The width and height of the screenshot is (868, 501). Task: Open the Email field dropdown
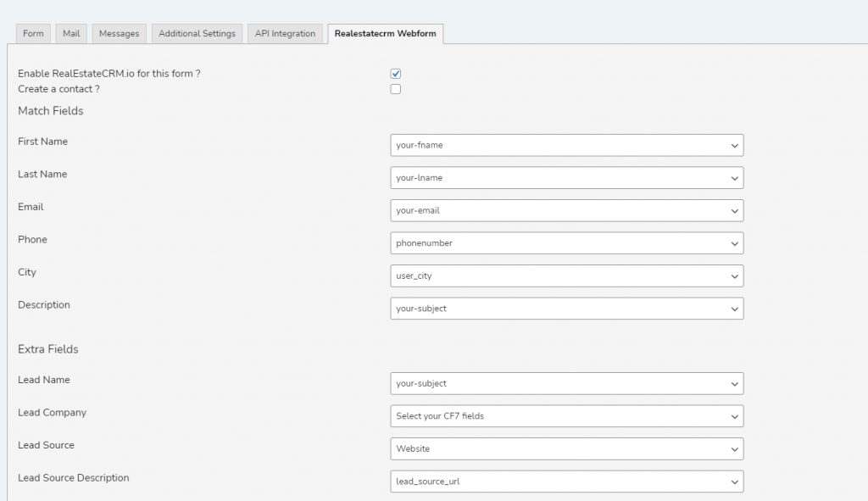[566, 210]
